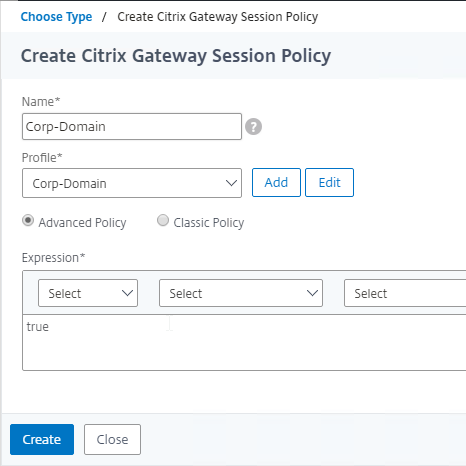
Task: Click the blue Create button
Action: [x=42, y=439]
